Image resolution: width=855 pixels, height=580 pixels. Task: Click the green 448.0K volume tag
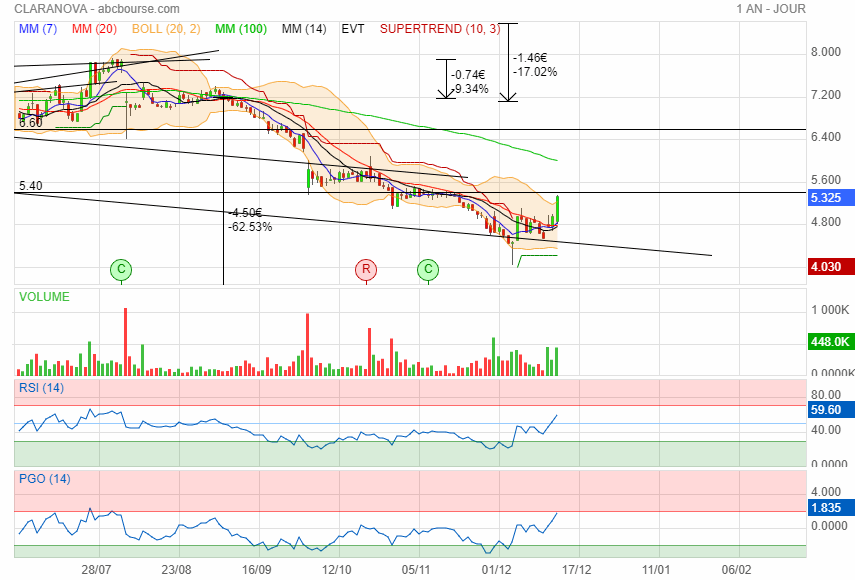[830, 342]
